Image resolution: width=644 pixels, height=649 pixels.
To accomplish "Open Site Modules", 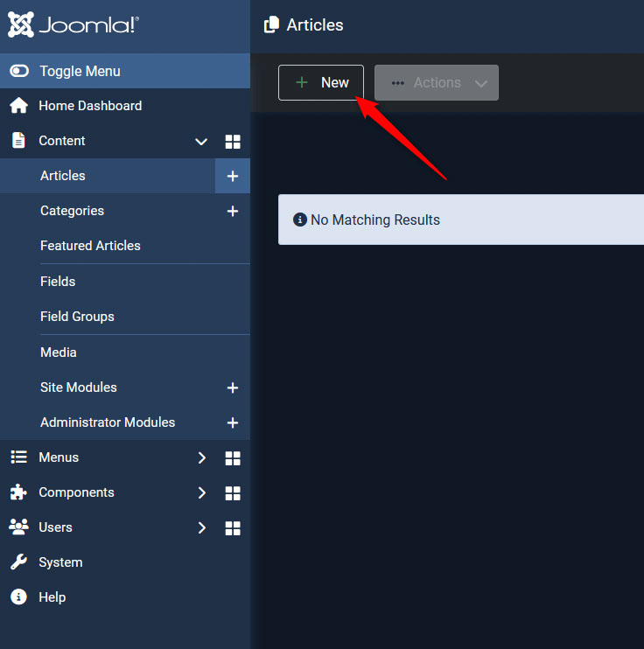I will click(79, 387).
